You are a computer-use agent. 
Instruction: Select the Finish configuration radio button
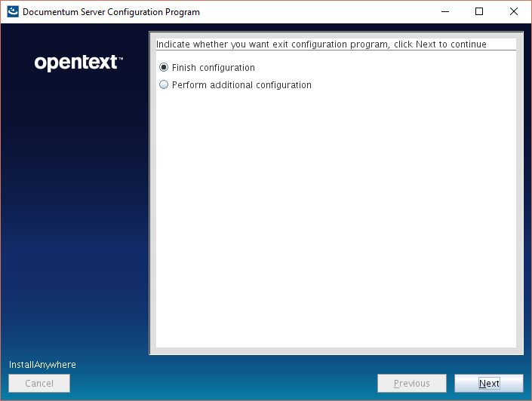pyautogui.click(x=164, y=68)
